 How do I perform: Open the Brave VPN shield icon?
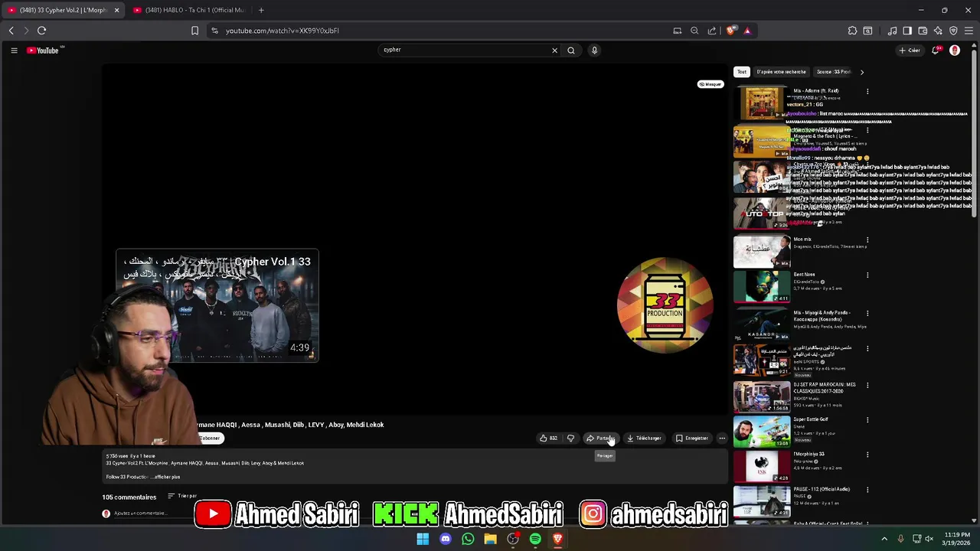[x=953, y=31]
